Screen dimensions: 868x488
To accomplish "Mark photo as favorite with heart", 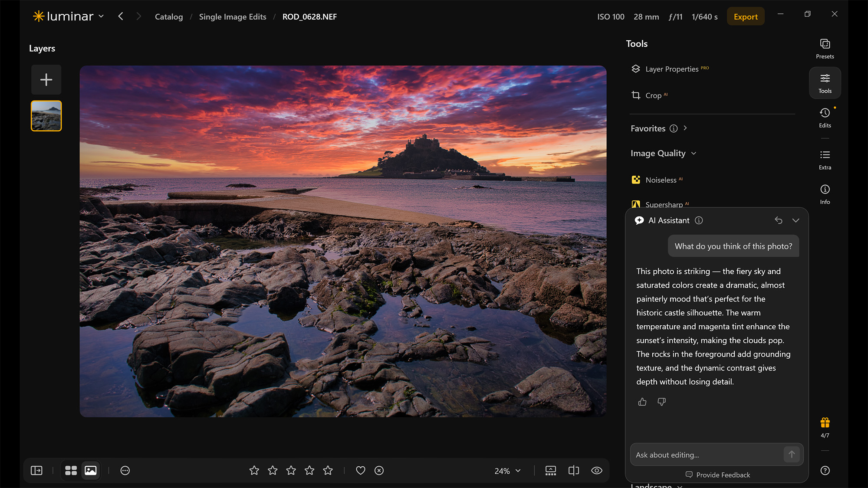I will pyautogui.click(x=360, y=470).
